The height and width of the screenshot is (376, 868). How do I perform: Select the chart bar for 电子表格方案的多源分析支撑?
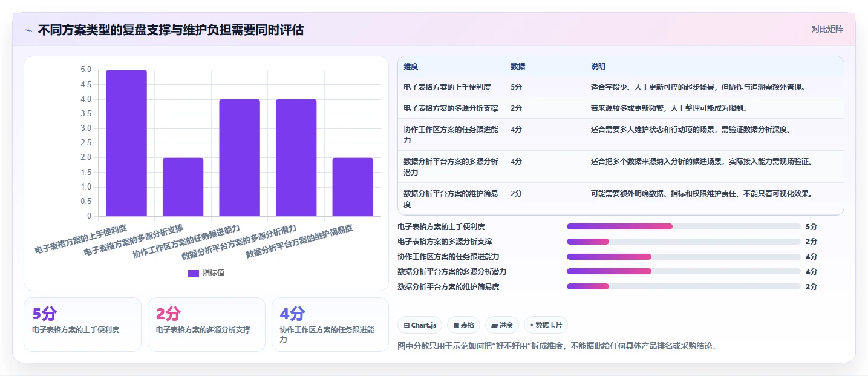[x=183, y=187]
